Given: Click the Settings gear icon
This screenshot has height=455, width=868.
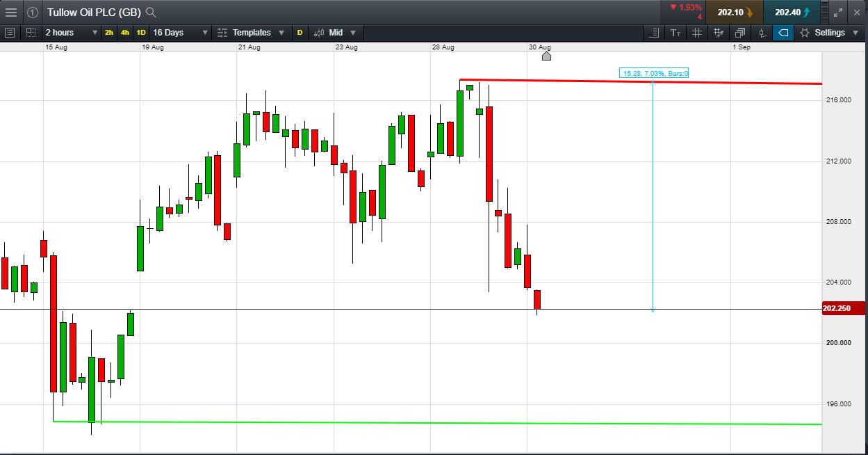Looking at the screenshot, I should pos(805,33).
